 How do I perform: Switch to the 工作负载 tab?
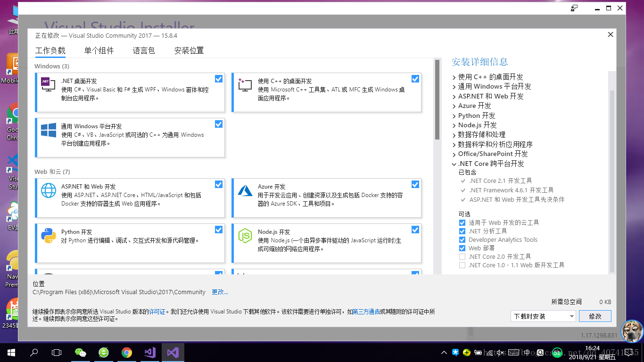[x=50, y=51]
